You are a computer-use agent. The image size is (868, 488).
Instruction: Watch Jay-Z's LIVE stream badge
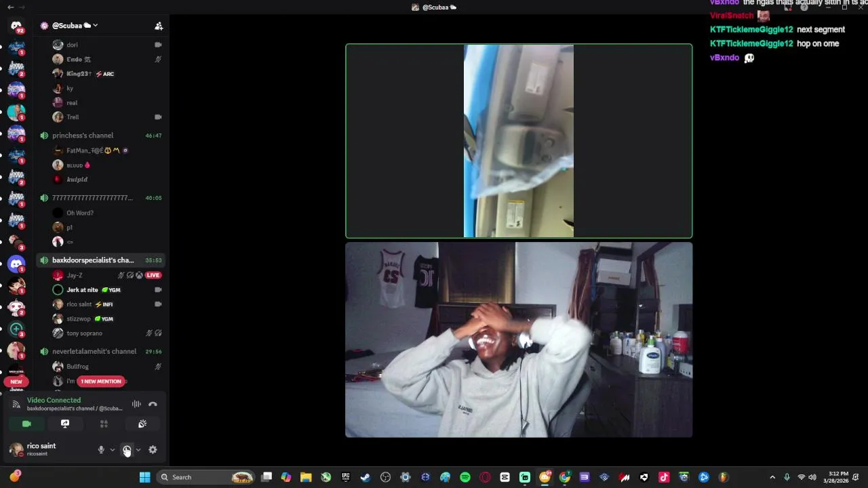pyautogui.click(x=153, y=275)
